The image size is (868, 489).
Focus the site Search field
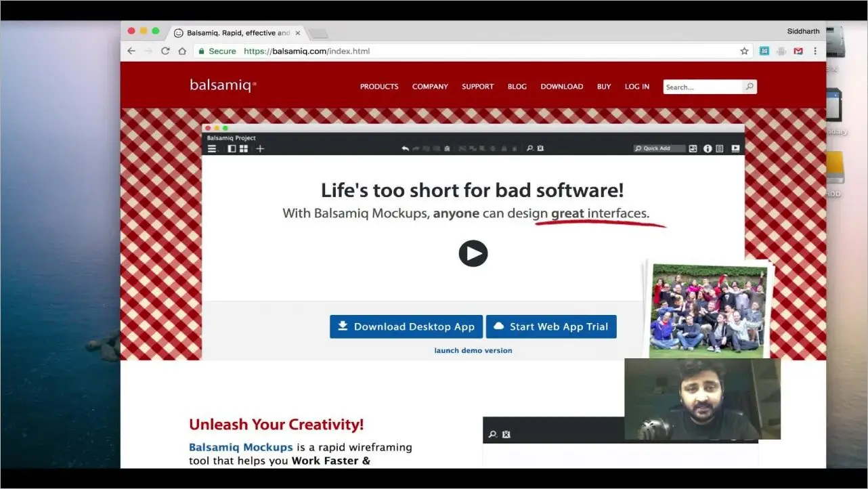coord(703,87)
